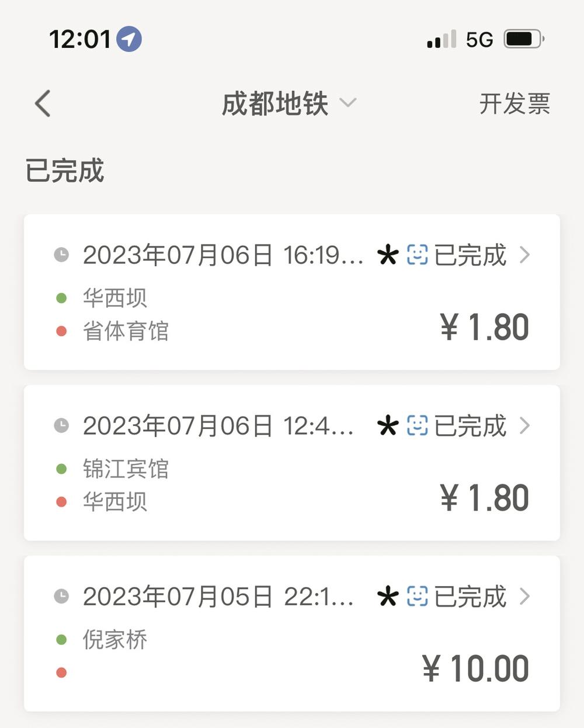This screenshot has height=728, width=584.
Task: Tap the face-scan icon on 12:4 trip
Action: point(417,426)
